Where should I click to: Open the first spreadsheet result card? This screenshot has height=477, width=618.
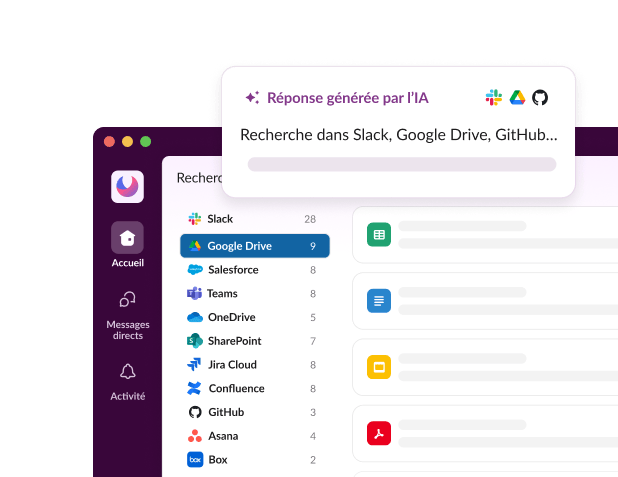(x=485, y=235)
